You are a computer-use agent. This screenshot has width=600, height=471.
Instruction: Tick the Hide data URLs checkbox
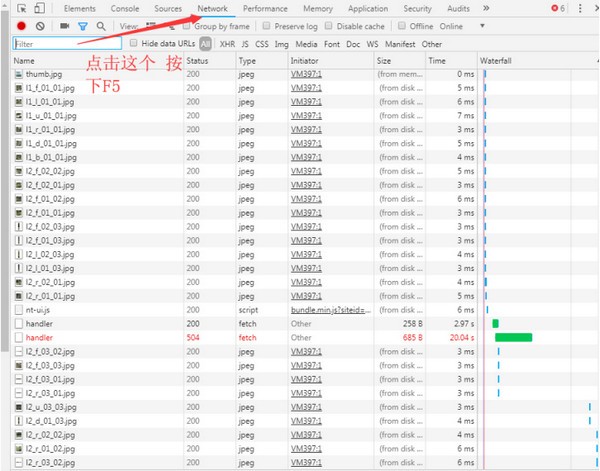(x=134, y=44)
